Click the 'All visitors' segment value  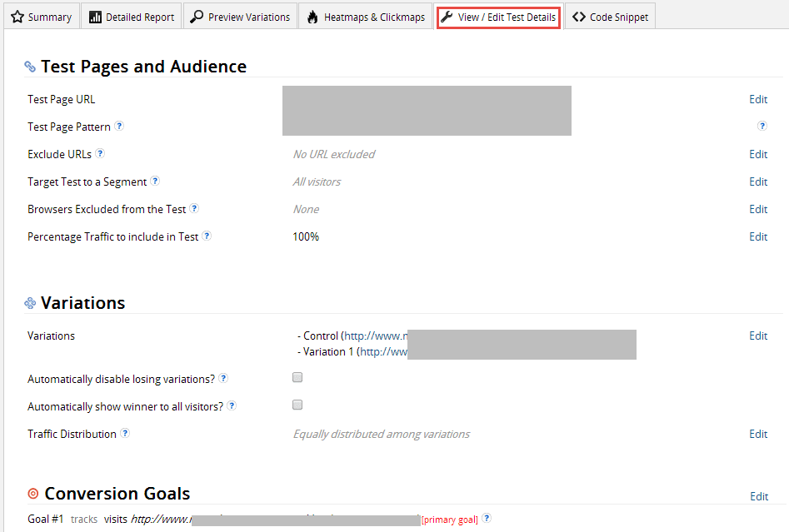[317, 182]
